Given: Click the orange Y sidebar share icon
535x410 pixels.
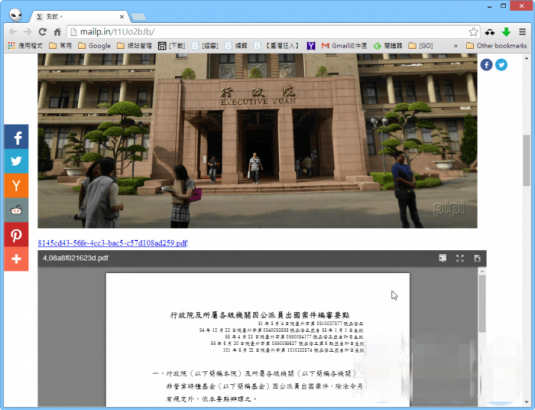Looking at the screenshot, I should pos(16,186).
